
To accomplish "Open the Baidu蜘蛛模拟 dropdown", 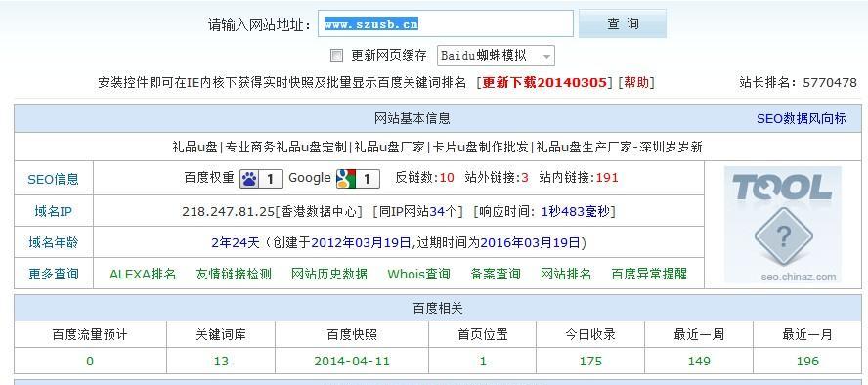I will click(496, 56).
